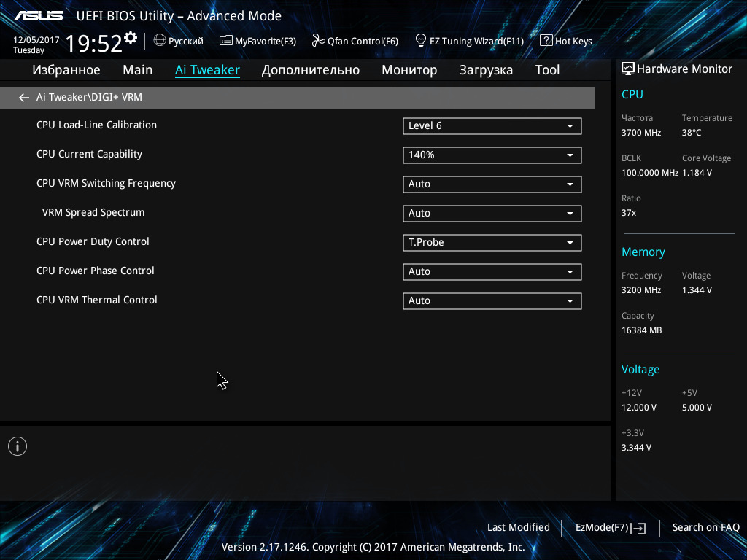Click the Hardware Monitor title text
This screenshot has width=747, height=560.
pyautogui.click(x=684, y=69)
